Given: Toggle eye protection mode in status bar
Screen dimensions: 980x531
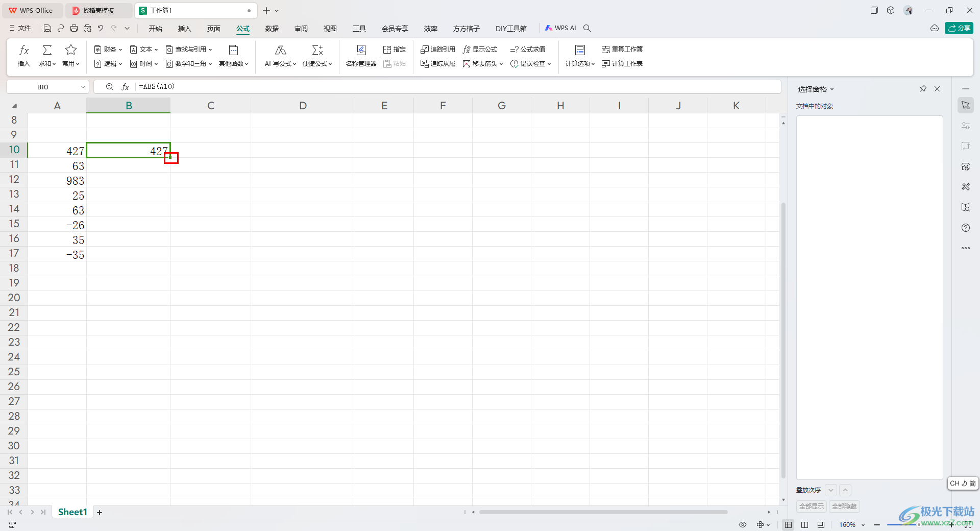Looking at the screenshot, I should pos(743,525).
